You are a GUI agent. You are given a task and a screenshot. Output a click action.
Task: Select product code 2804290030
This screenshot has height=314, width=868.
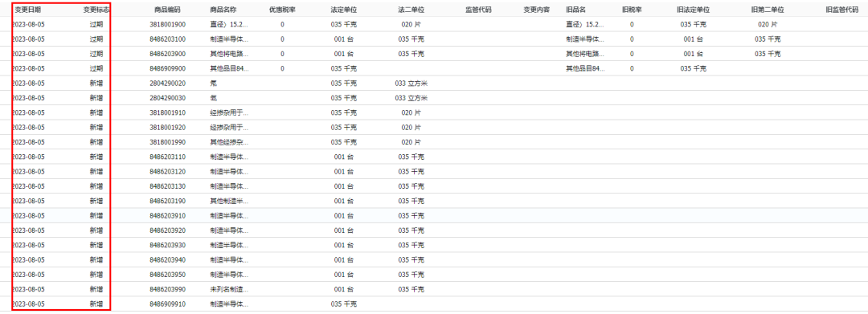tap(168, 98)
